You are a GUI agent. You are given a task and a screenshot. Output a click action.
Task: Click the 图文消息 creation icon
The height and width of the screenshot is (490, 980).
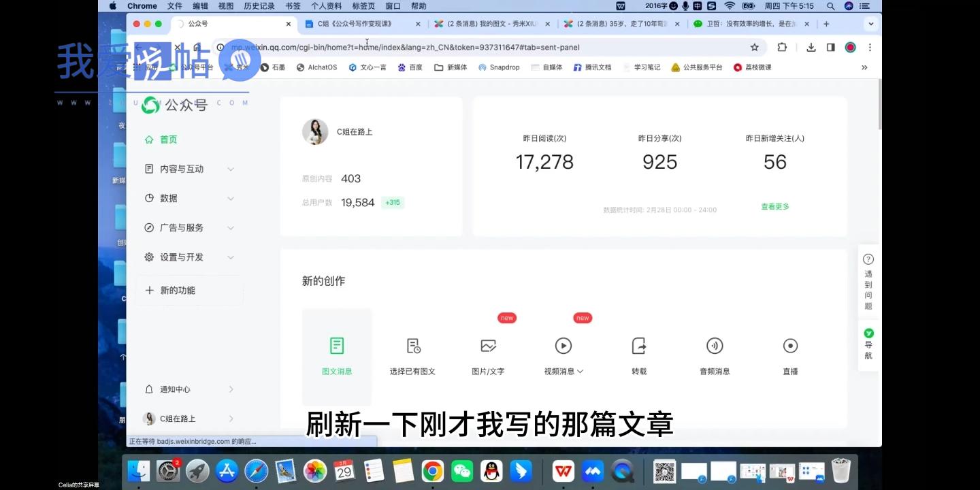pos(337,346)
